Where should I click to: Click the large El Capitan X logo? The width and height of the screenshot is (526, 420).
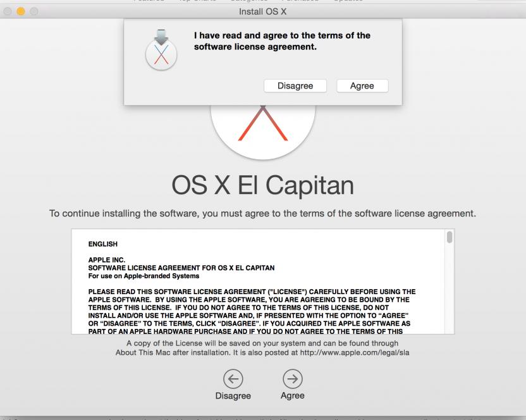263,132
